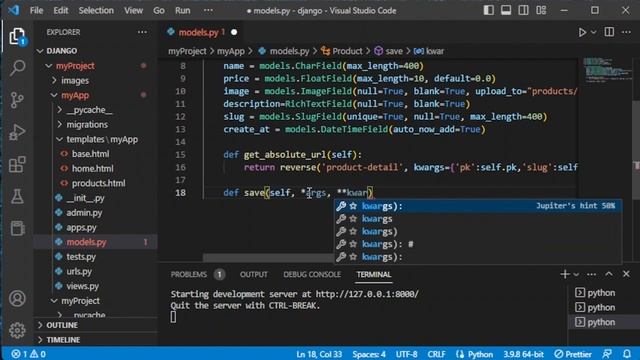The width and height of the screenshot is (640, 360).
Task: Toggle bottom panel layout icon
Action: pyautogui.click(x=506, y=10)
